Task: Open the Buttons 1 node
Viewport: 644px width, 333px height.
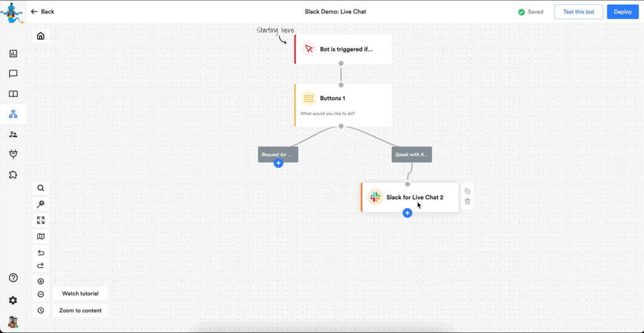Action: [x=343, y=104]
